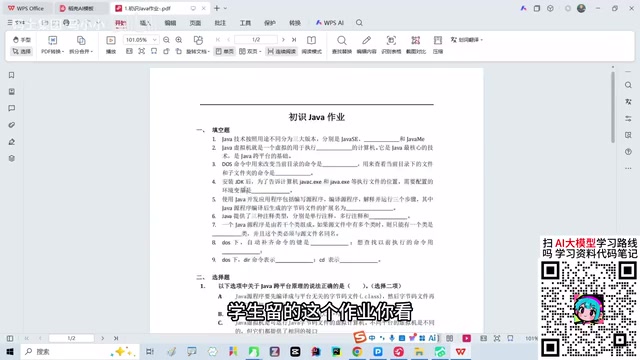Open the 拆分合并 dropdown
Viewport: 640px width, 360px height.
(81, 51)
